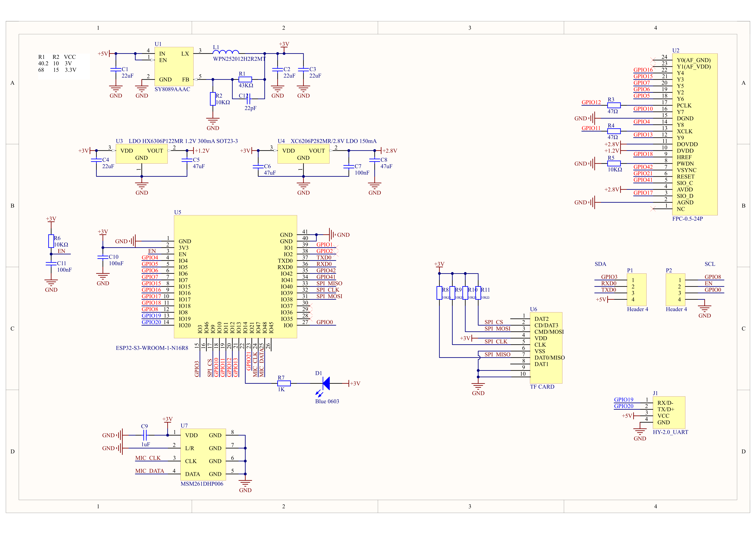Screen dimensions: 756x534
Task: Select the U3 LDO component block
Action: click(x=142, y=154)
